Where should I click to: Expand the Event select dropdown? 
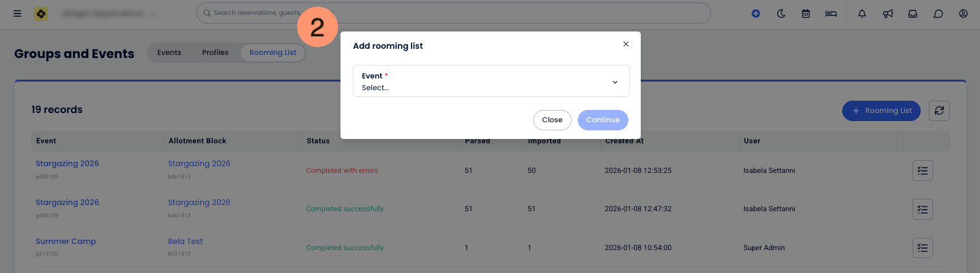[x=482, y=82]
